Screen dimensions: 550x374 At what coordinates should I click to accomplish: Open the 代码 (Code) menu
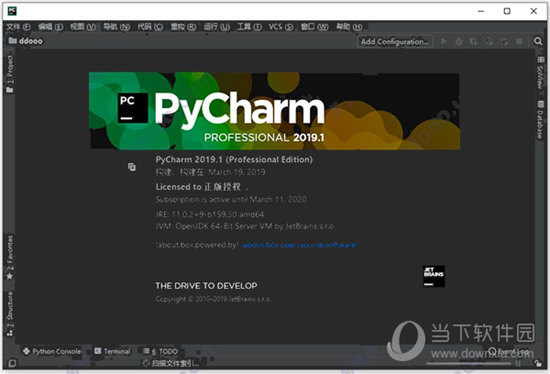click(x=150, y=27)
